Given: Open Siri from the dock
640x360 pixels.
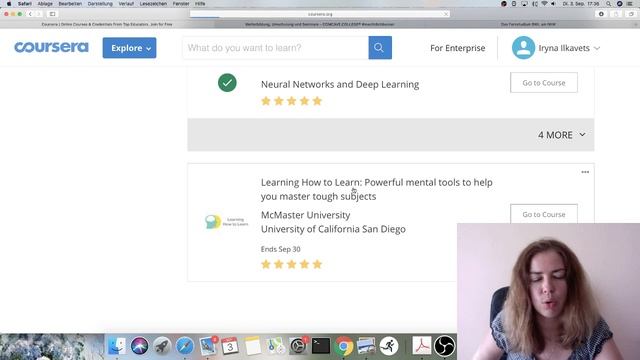Looking at the screenshot, I should 139,346.
